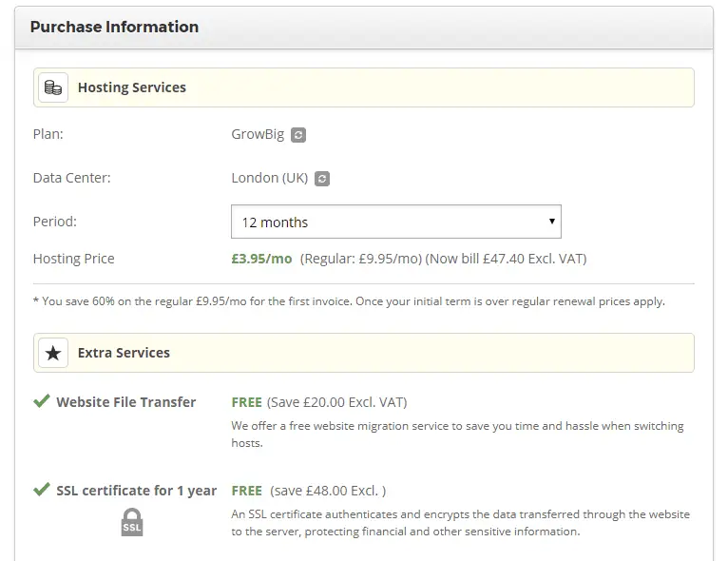Image resolution: width=728 pixels, height=561 pixels.
Task: Click the SSL certificate description paragraph
Action: coord(461,523)
